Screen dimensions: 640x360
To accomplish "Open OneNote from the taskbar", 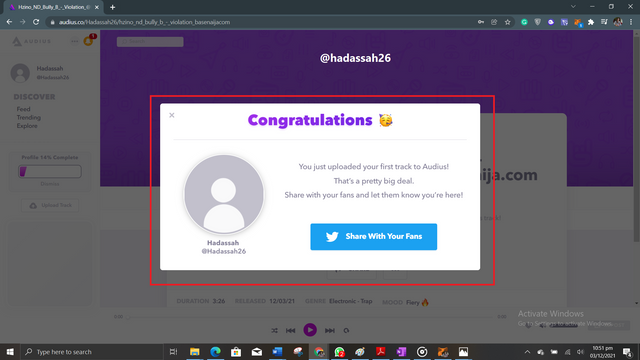I will 401,351.
